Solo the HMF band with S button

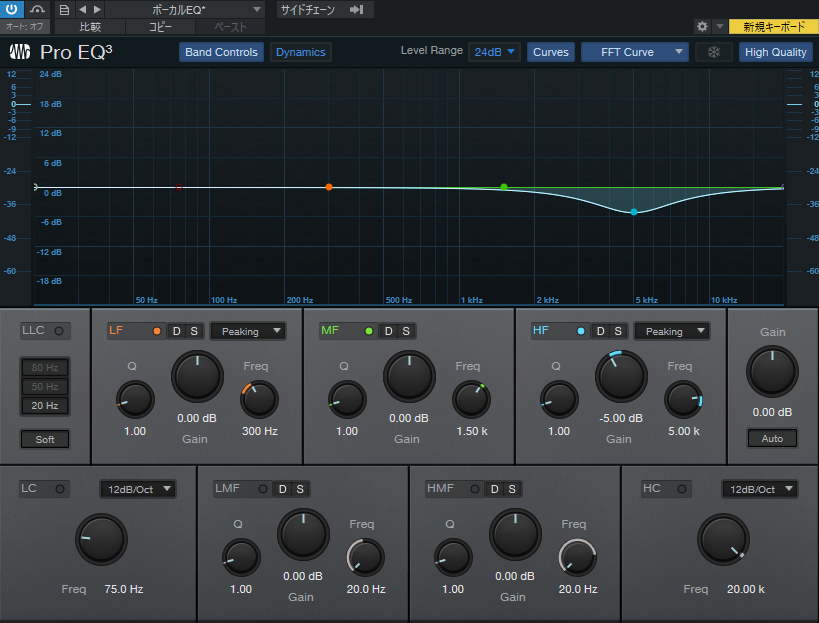pyautogui.click(x=512, y=489)
